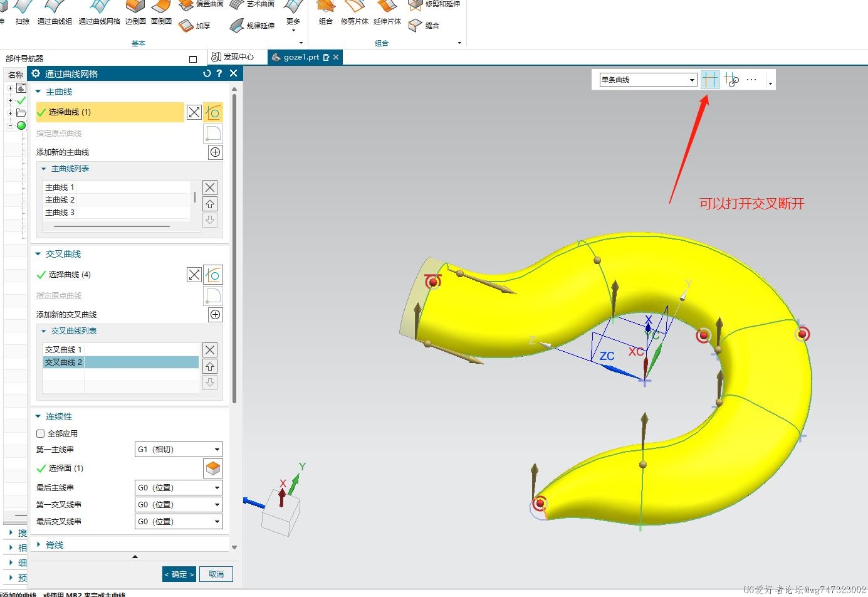The image size is (868, 597).
Task: Move the cross curve up in list
Action: pos(210,366)
